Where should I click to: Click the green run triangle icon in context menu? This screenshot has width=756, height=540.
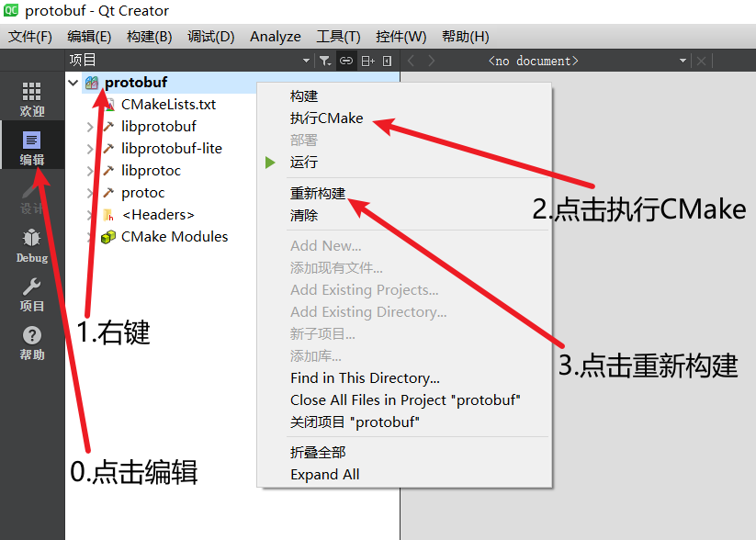(x=270, y=163)
